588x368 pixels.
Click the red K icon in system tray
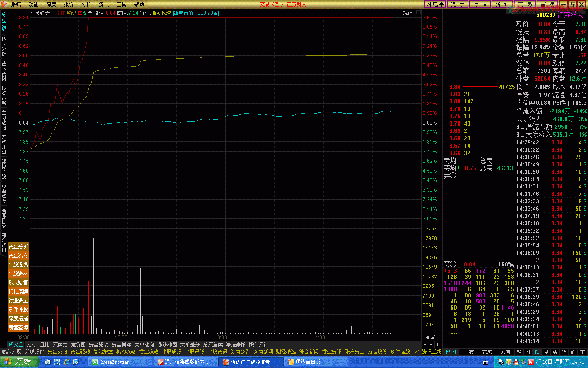[530, 362]
